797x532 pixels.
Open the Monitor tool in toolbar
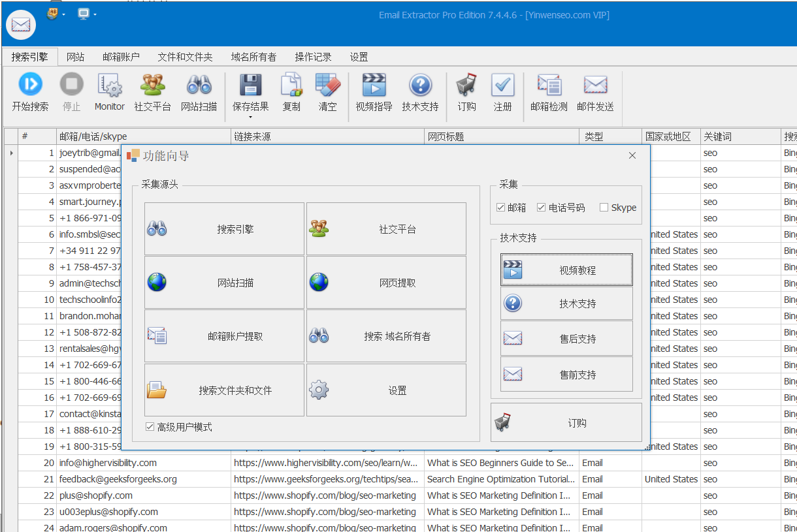coord(109,85)
